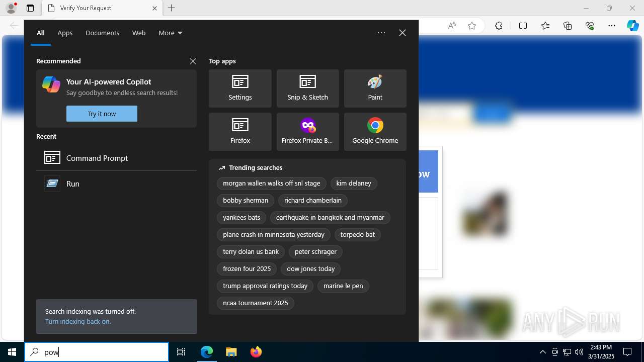Image resolution: width=644 pixels, height=362 pixels.
Task: Open File Explorer on the taskbar
Action: pos(231,352)
